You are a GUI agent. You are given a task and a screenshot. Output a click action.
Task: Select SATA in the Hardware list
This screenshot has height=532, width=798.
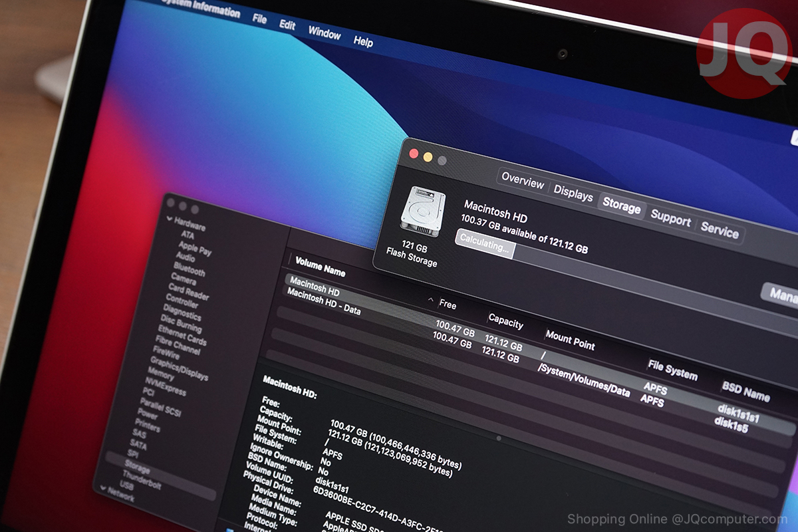click(138, 445)
